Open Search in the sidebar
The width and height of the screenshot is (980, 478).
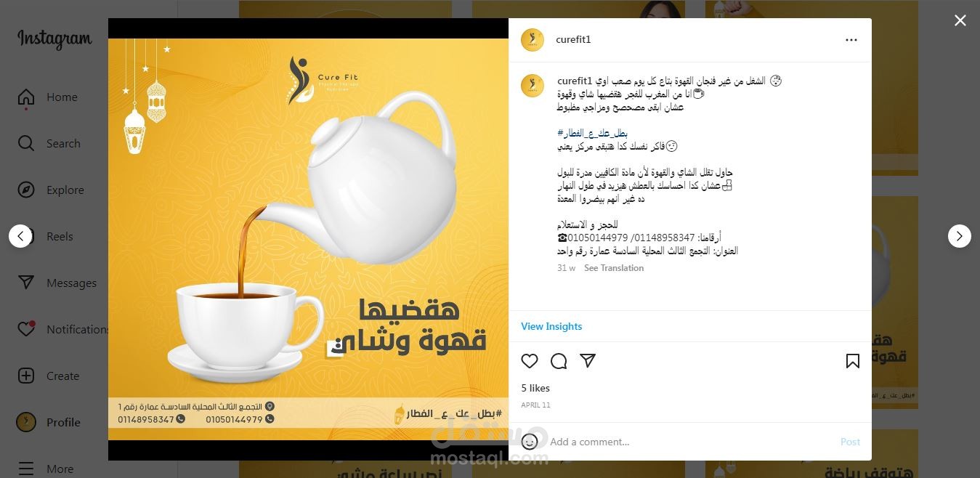coord(49,143)
